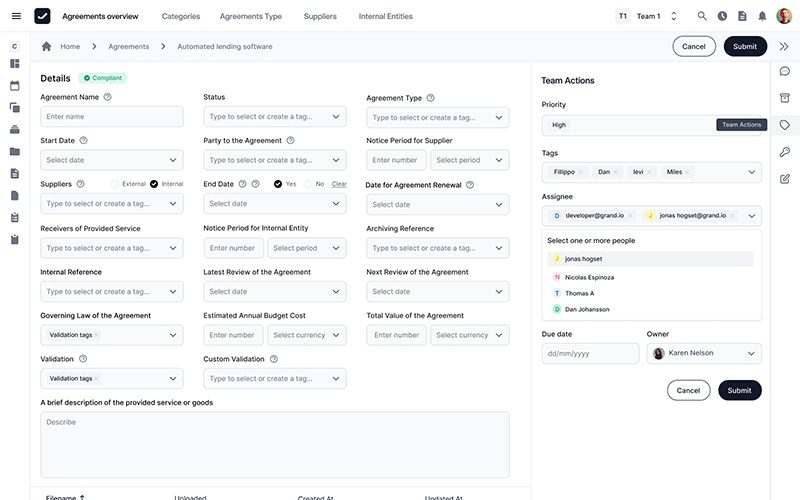The width and height of the screenshot is (800, 500).
Task: Open the document icon in top bar
Action: click(742, 16)
